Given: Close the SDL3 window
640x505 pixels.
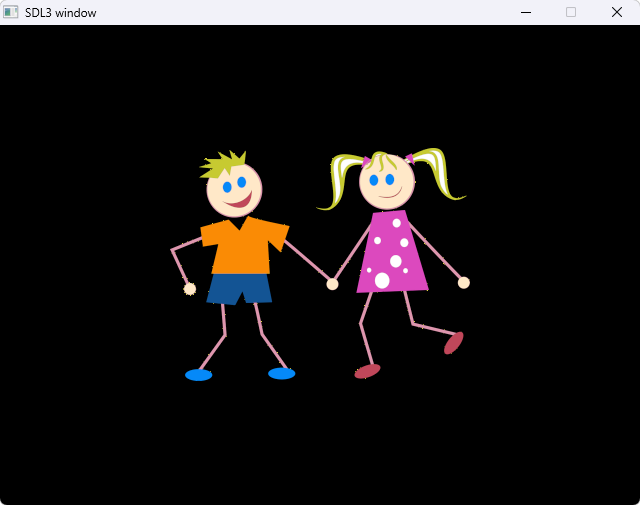Looking at the screenshot, I should (617, 12).
